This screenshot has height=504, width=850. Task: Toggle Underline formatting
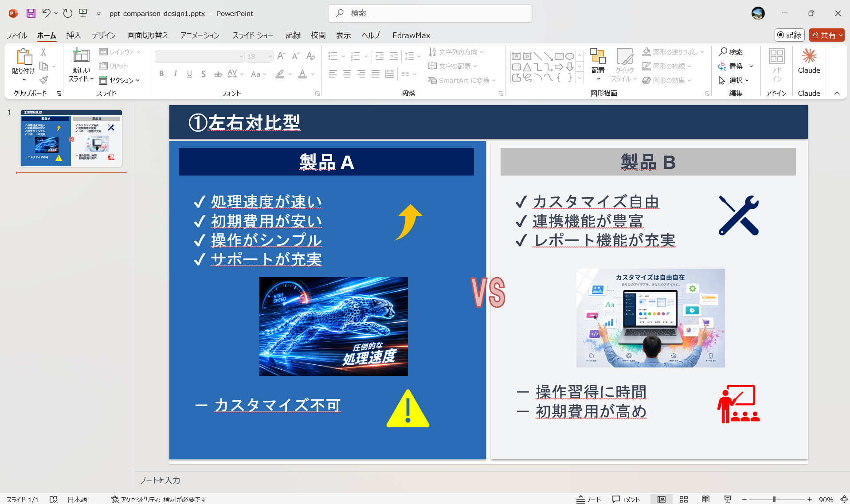pyautogui.click(x=189, y=74)
